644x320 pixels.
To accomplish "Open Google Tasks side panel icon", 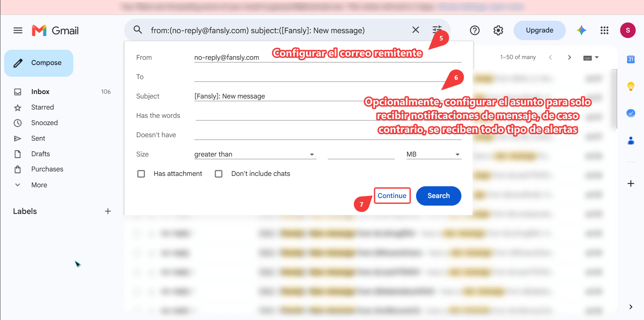I will [x=631, y=113].
